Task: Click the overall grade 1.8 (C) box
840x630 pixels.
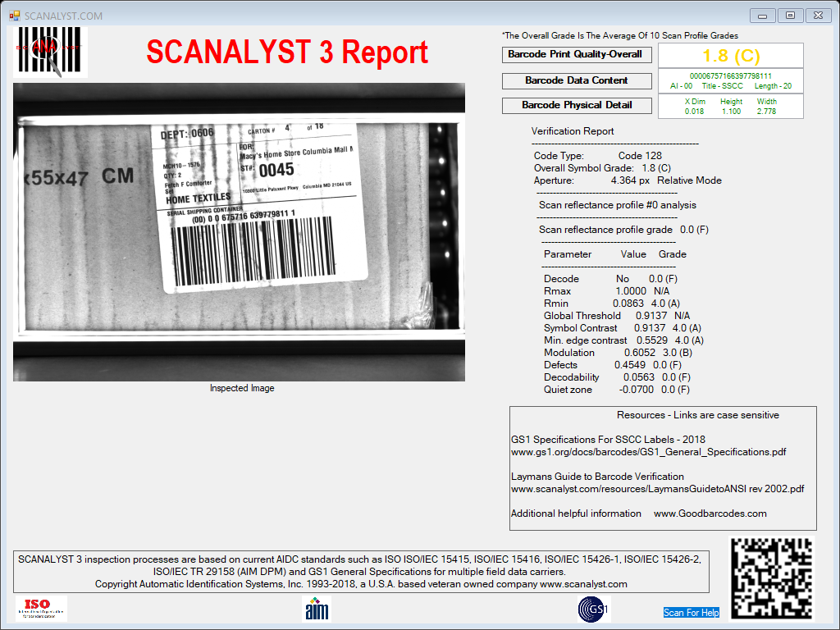Action: point(731,56)
